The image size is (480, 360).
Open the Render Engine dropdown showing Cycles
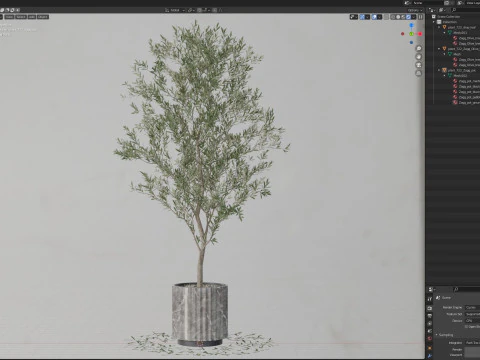472,308
